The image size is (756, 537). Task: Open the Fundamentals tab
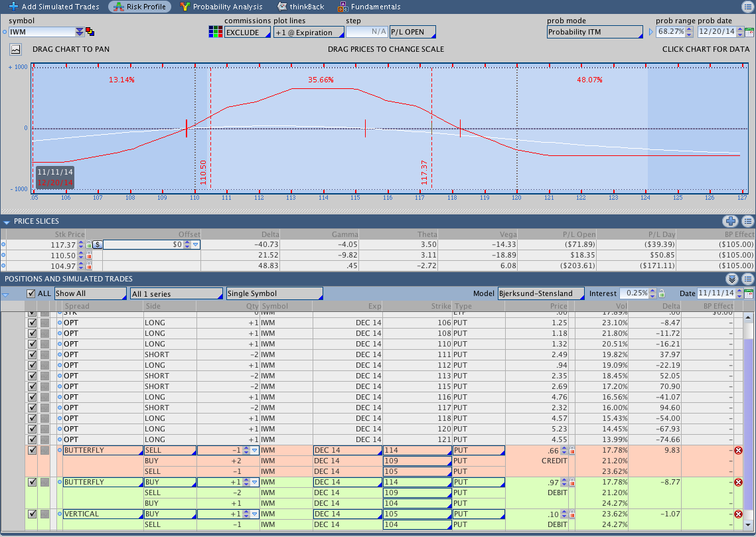tap(369, 7)
